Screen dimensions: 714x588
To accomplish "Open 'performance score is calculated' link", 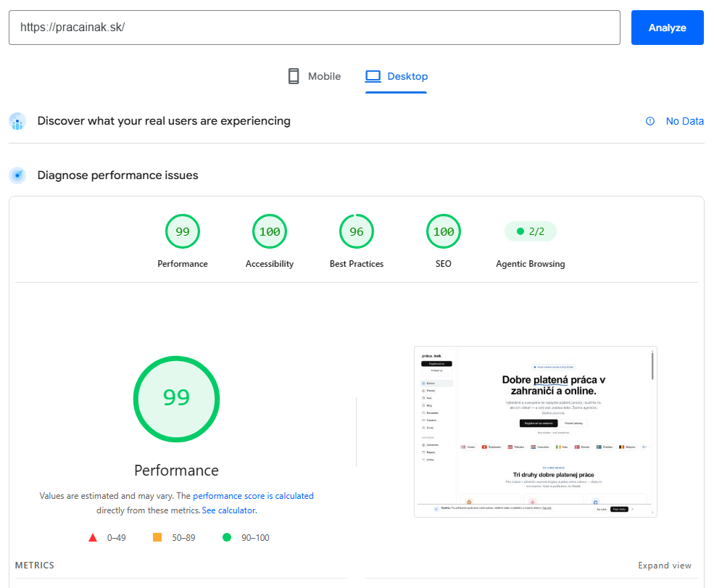I will click(253, 495).
